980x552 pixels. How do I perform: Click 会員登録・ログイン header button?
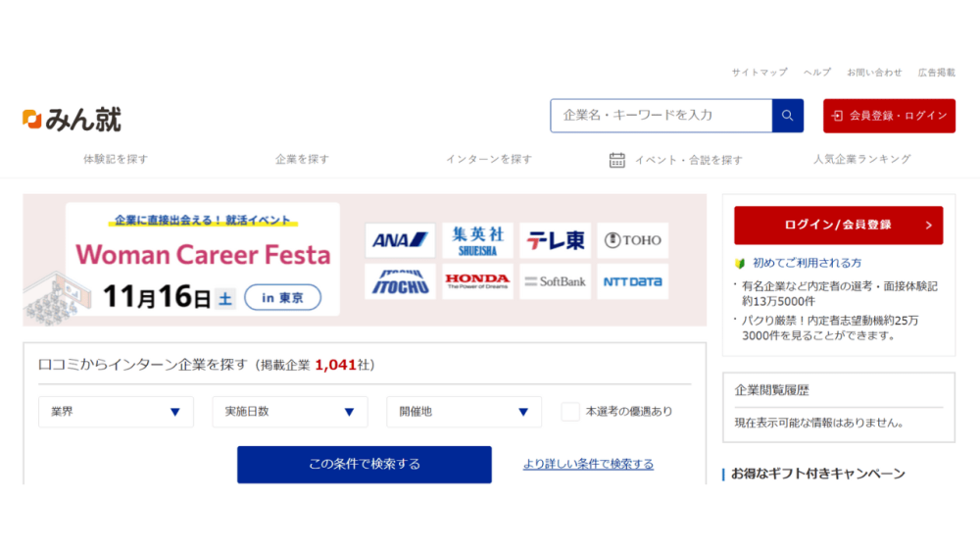click(x=889, y=116)
